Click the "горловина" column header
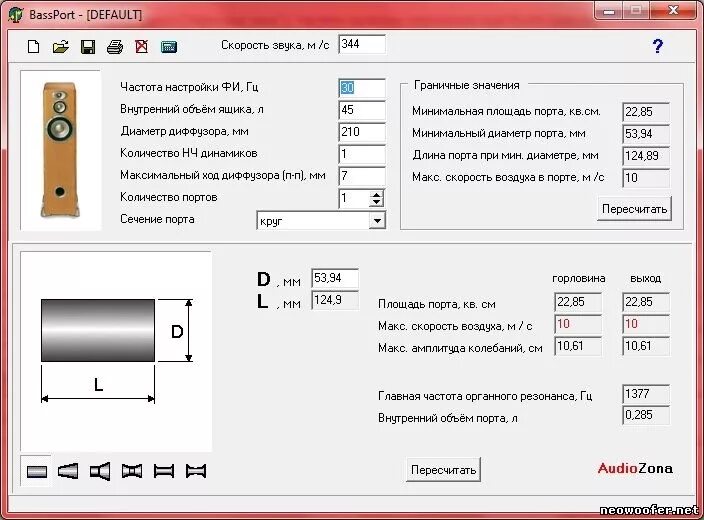The height and width of the screenshot is (520, 704). coord(578,278)
